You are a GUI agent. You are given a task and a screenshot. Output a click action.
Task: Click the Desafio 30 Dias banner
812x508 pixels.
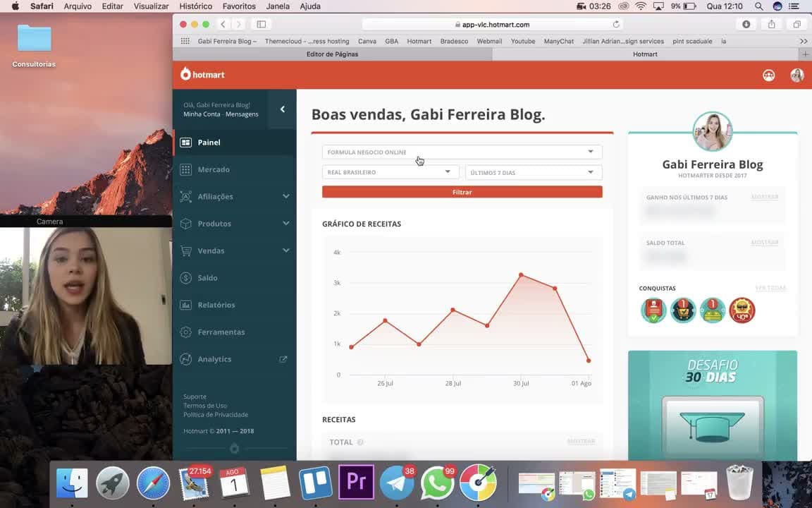click(713, 406)
